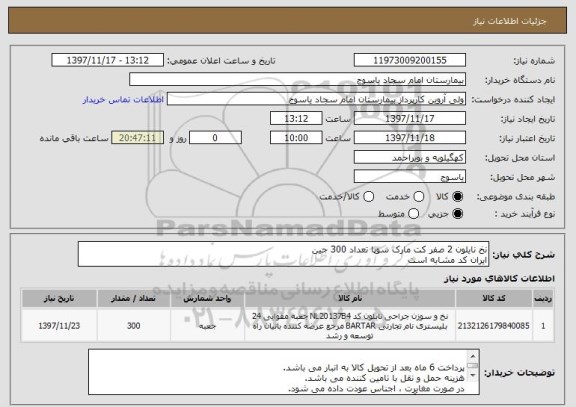Screen dimensions: 576x407
Task: Click the تاریخ نیاز column header
Action: [59, 298]
